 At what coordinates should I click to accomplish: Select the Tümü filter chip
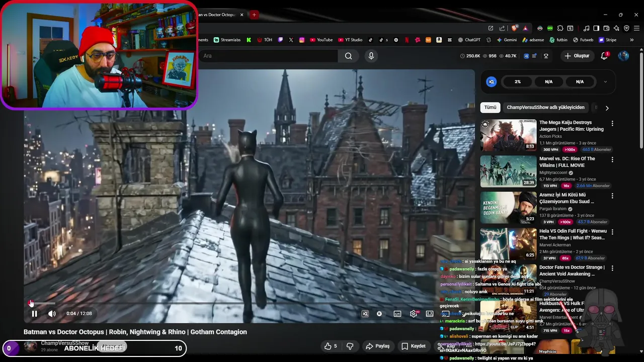click(490, 107)
